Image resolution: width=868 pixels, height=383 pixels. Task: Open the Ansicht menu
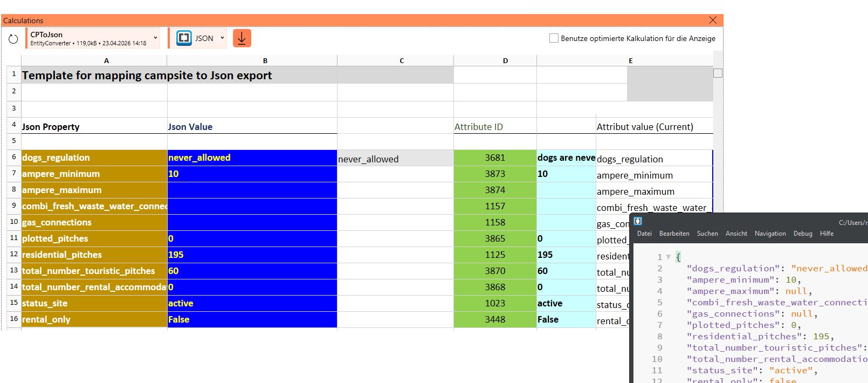click(x=736, y=234)
